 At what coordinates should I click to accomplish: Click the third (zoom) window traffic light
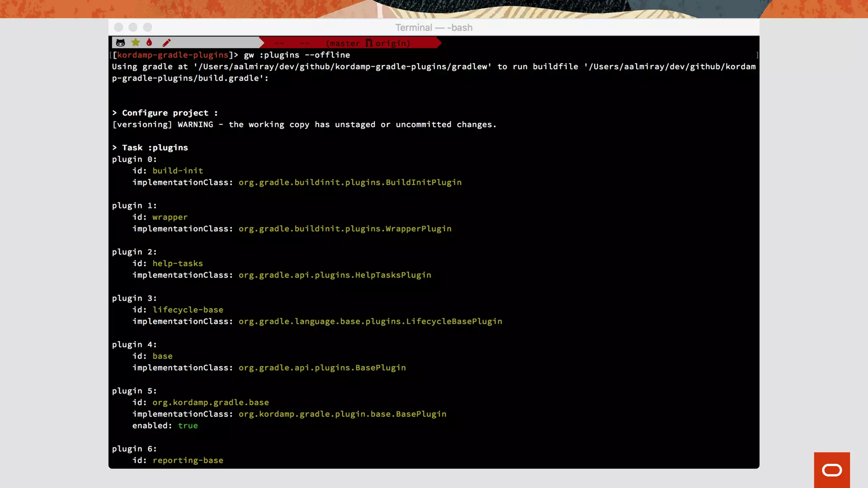coord(147,28)
